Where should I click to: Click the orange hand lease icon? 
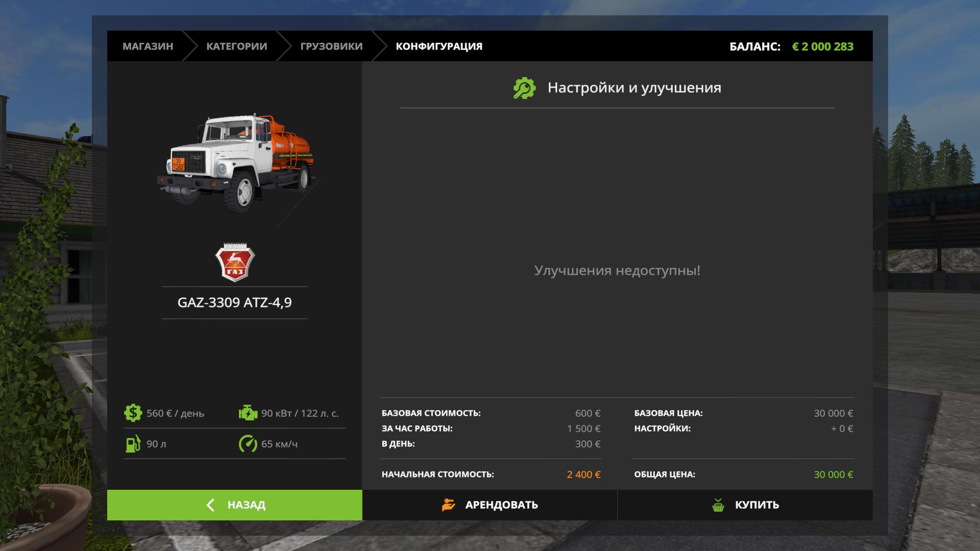(x=448, y=505)
